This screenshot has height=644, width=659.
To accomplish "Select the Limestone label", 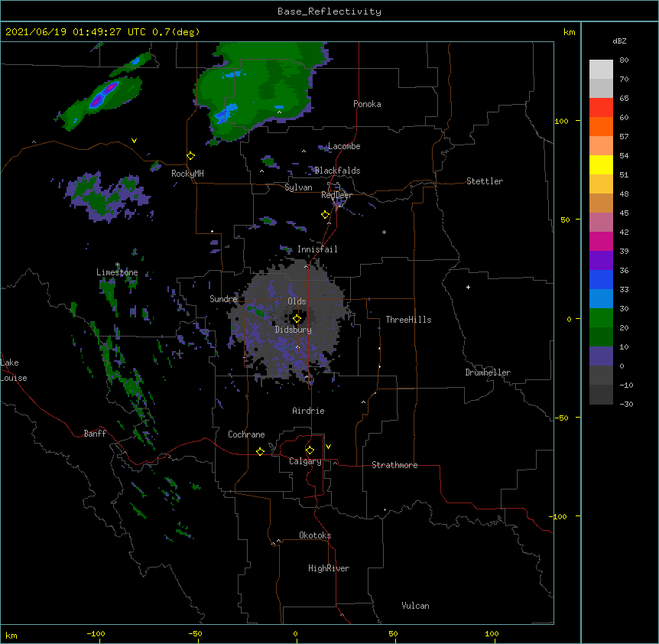I will [117, 272].
